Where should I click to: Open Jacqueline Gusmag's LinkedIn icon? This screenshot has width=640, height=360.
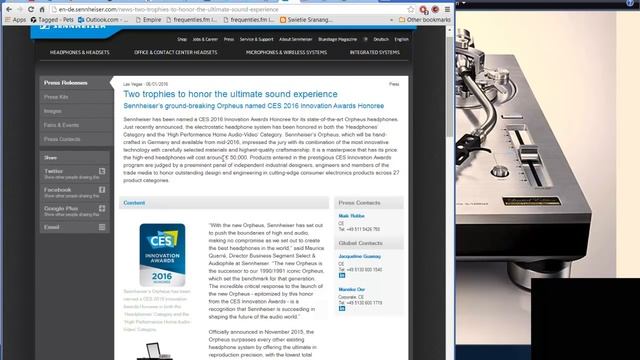342,276
